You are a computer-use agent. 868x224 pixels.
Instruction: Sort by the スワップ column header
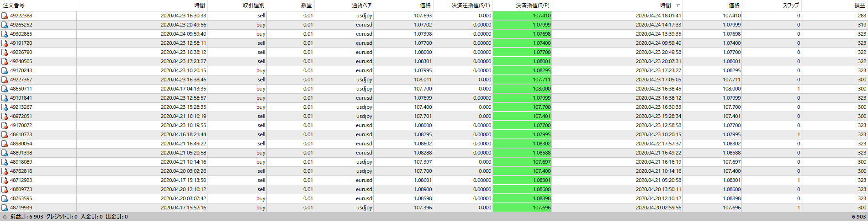(771, 5)
